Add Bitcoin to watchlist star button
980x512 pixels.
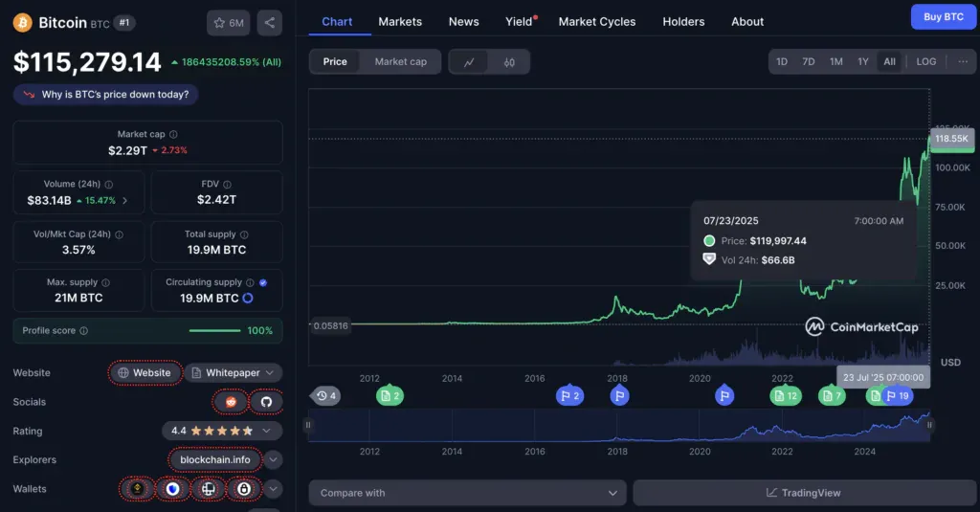pyautogui.click(x=228, y=23)
